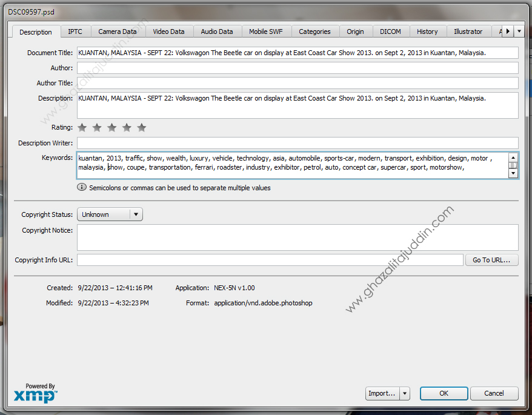This screenshot has height=415, width=532.
Task: Set rating to four stars
Action: [127, 128]
